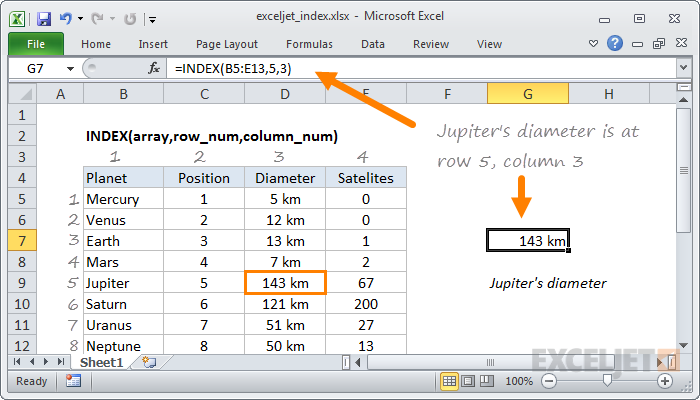Expand the formula bar
The height and width of the screenshot is (400, 700).
683,68
